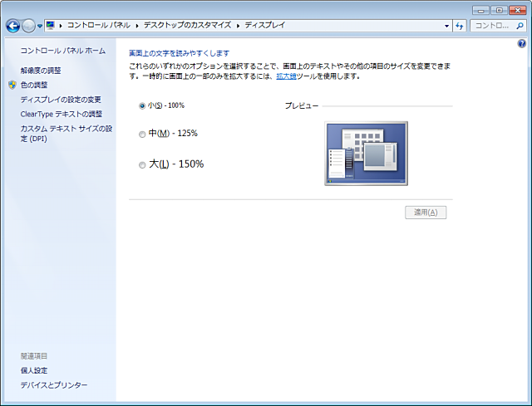Click the magnifier icon in the search box
Screen dimensions: 532x406
[x=520, y=26]
